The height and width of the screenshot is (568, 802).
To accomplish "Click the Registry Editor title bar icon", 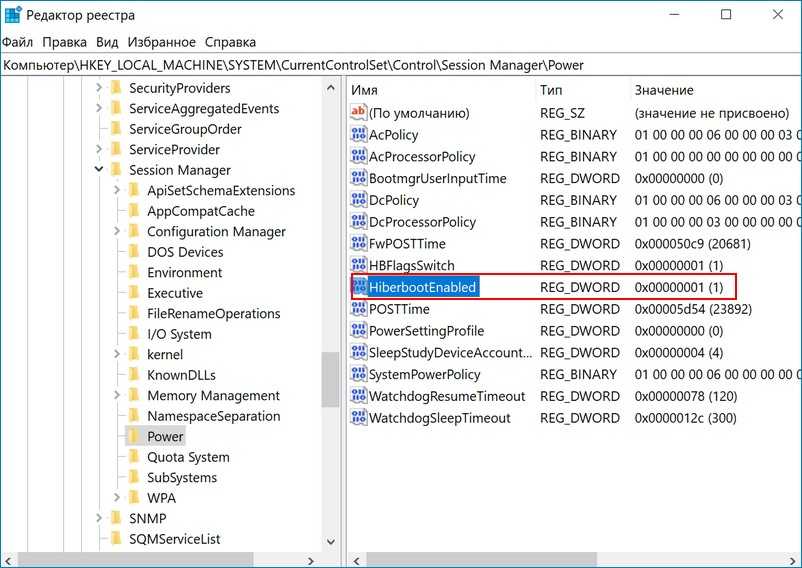I will tap(12, 15).
